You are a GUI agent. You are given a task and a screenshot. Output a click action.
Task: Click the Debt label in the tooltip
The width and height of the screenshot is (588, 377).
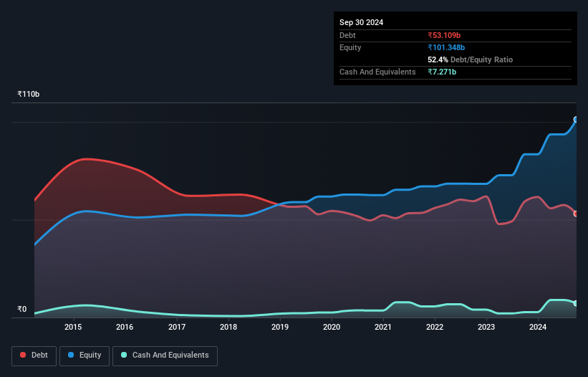coord(347,35)
